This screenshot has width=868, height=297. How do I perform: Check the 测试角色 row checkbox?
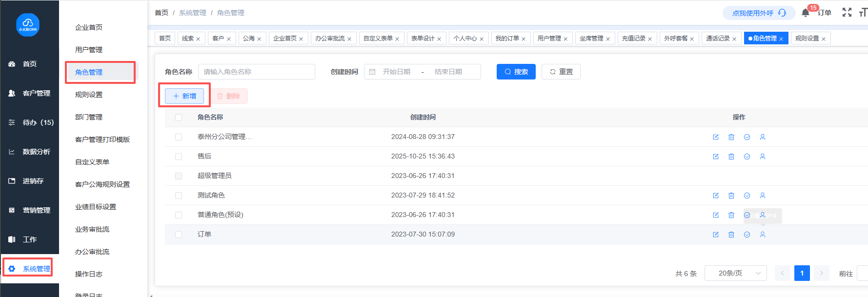click(x=179, y=196)
